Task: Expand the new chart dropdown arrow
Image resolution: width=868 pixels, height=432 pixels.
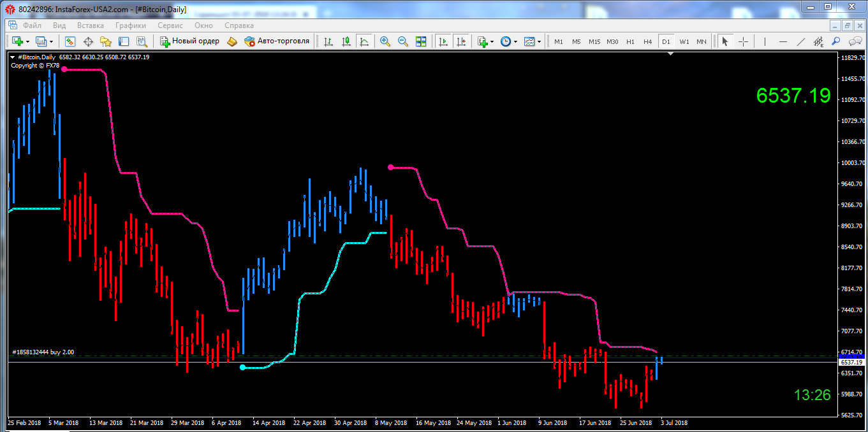Action: point(27,41)
